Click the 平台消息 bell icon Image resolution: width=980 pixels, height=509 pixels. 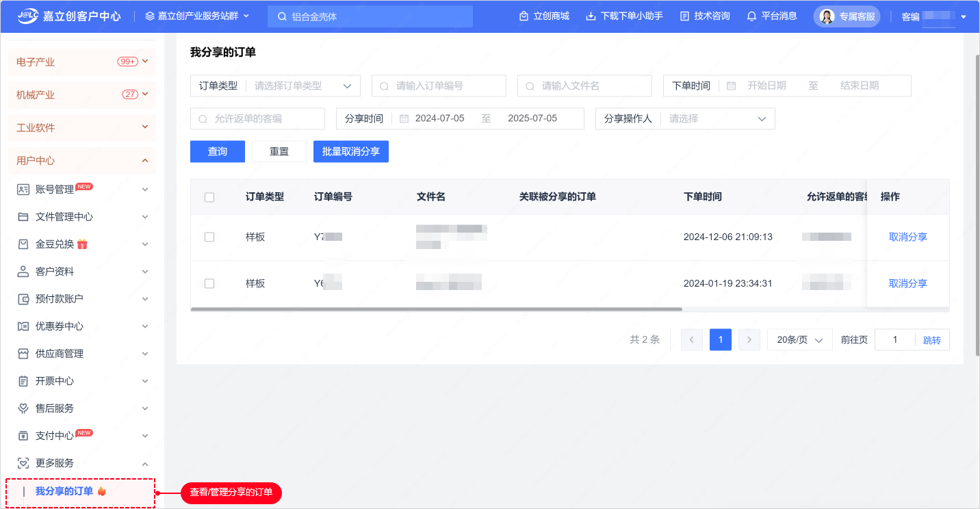pyautogui.click(x=751, y=16)
